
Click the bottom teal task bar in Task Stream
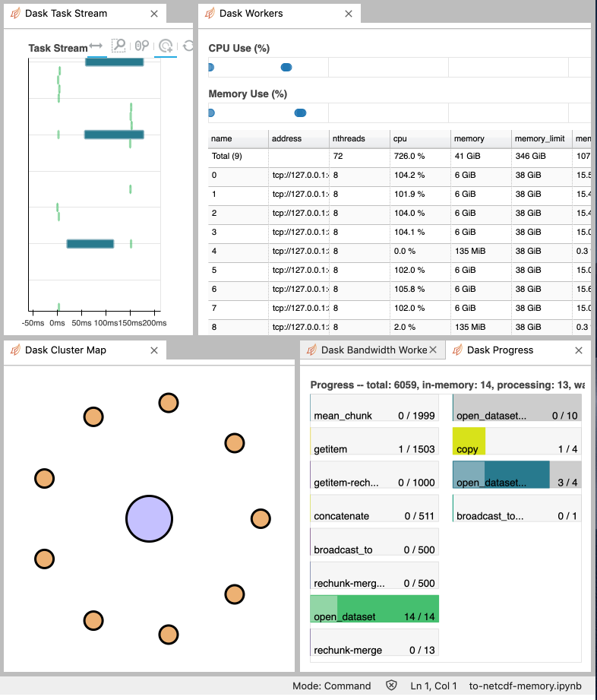[x=90, y=244]
